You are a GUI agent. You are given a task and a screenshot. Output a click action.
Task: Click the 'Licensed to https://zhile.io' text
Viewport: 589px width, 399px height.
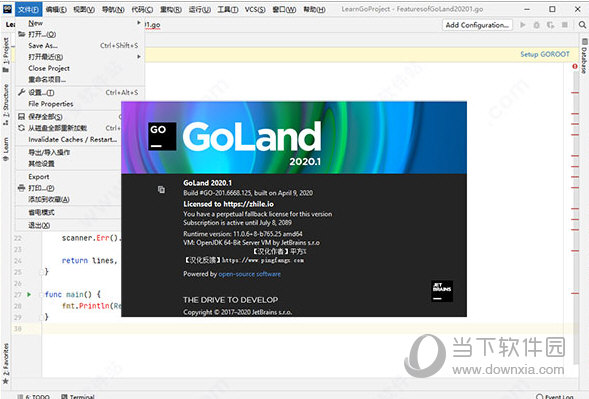(x=228, y=204)
